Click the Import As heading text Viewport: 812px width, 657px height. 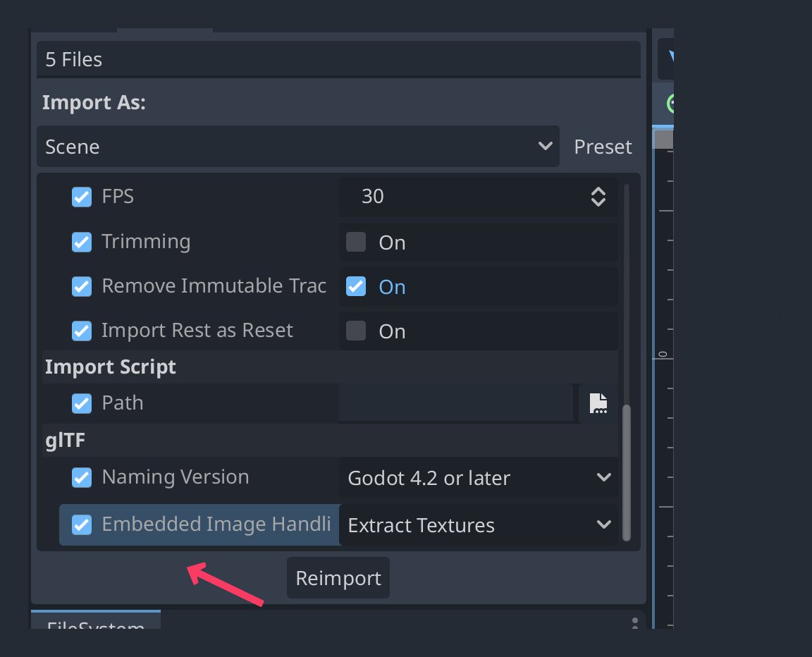pos(94,102)
